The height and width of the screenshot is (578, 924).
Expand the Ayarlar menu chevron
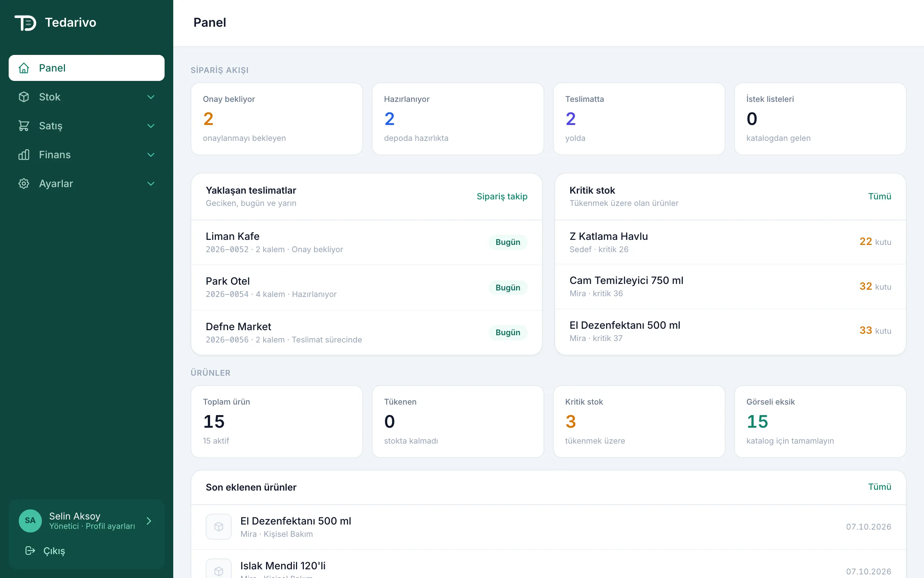(151, 184)
